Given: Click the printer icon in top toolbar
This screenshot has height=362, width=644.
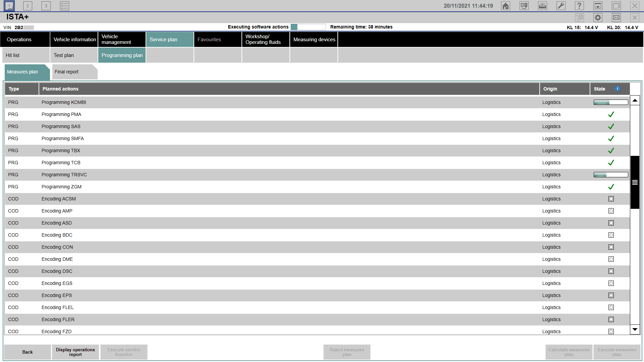Looking at the screenshot, I should (542, 6).
